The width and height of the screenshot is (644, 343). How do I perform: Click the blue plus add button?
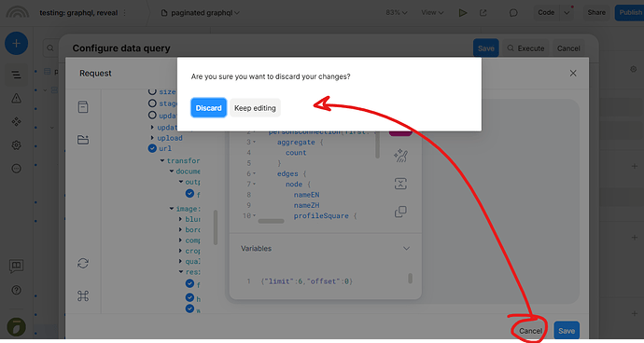point(17,43)
